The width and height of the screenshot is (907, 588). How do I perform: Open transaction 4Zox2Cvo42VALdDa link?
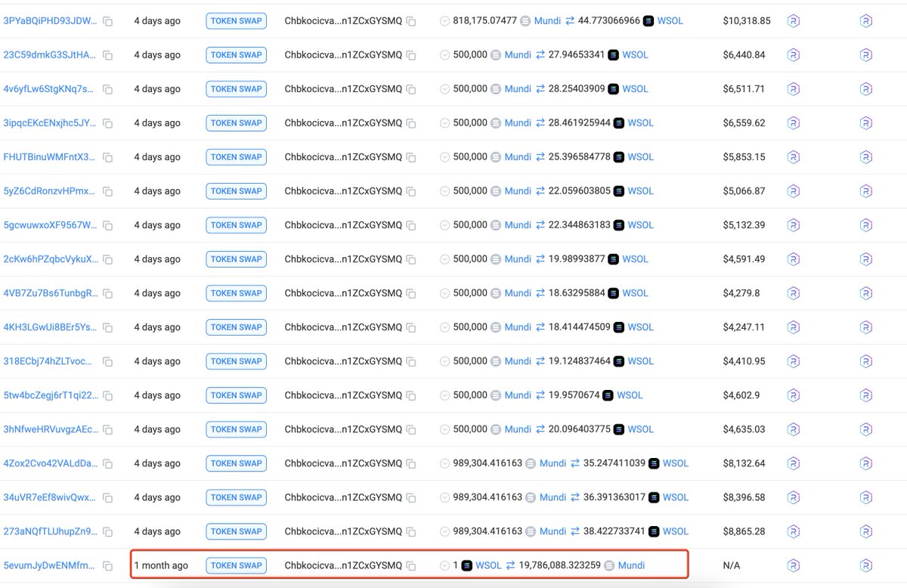50,463
